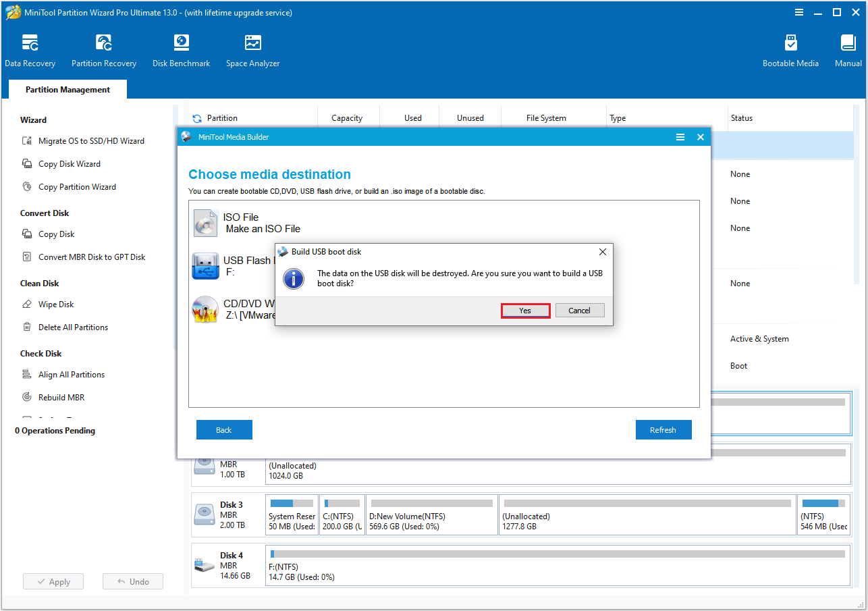Open the Media Builder dialog menu
The height and width of the screenshot is (611, 868).
point(680,136)
